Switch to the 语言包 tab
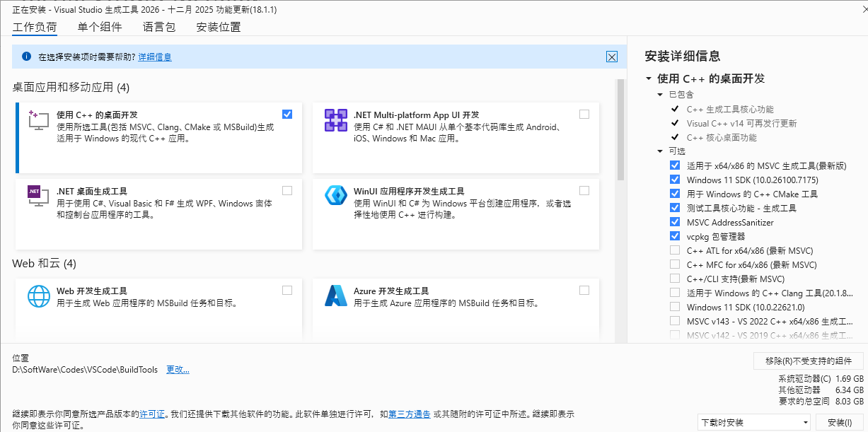868x432 pixels. click(159, 28)
